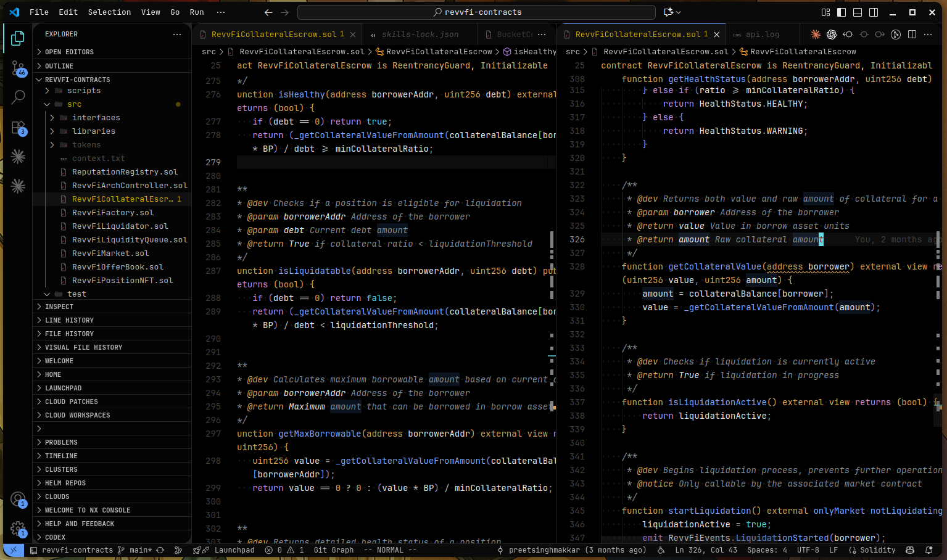Split the right editor using the split icon
Image resolution: width=947 pixels, height=560 pixels.
912,35
